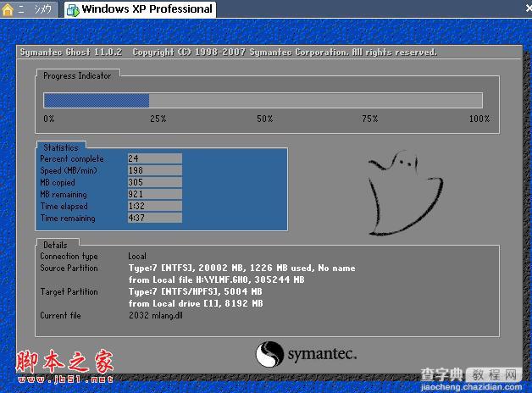Click the Windows XP Professional tab icon

coord(73,10)
